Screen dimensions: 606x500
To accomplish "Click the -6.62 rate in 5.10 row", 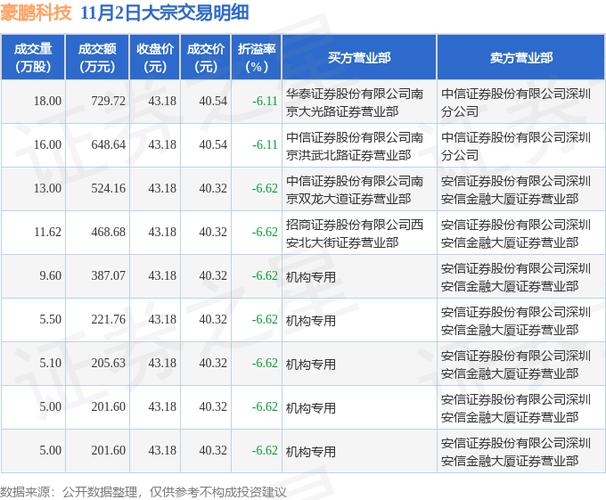I will click(x=265, y=363).
